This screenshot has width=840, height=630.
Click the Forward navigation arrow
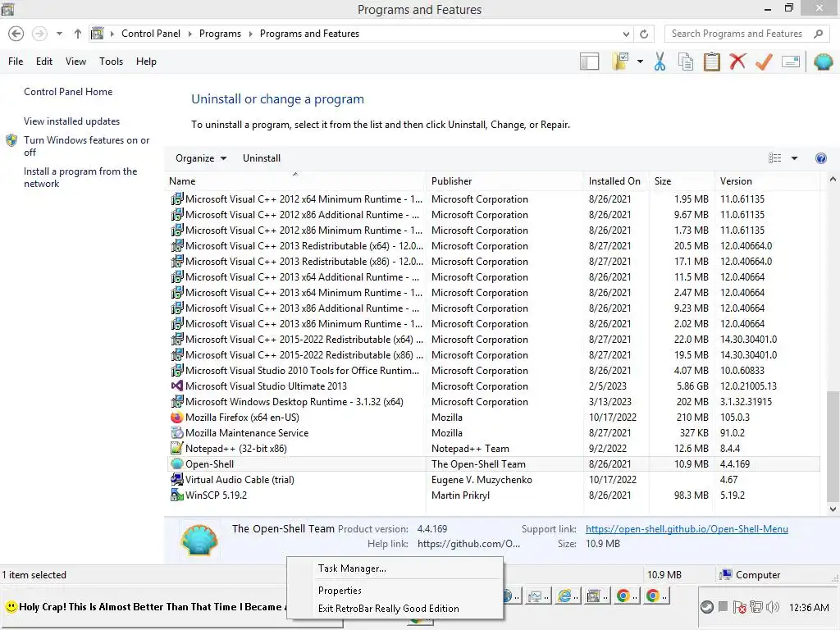(39, 34)
